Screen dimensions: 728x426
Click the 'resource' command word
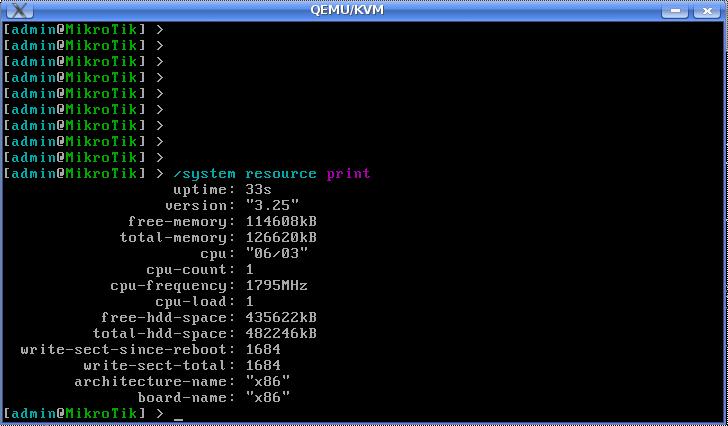click(281, 174)
